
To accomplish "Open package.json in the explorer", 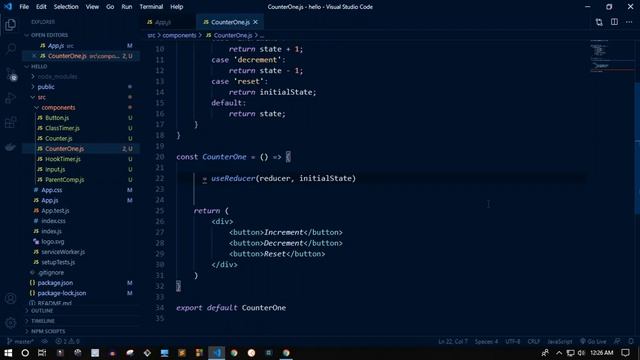I will 55,282.
